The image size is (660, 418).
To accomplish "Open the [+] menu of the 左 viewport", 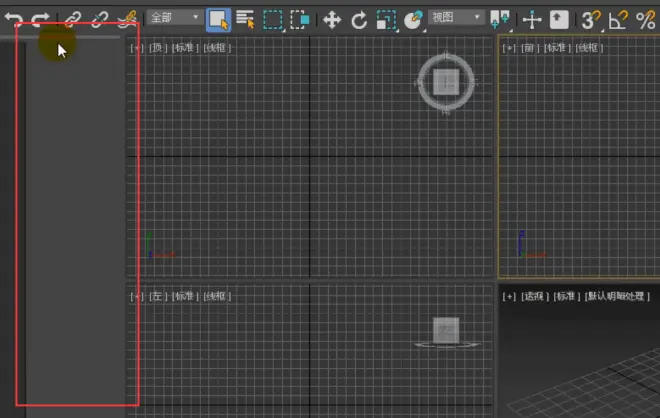I will coord(137,296).
